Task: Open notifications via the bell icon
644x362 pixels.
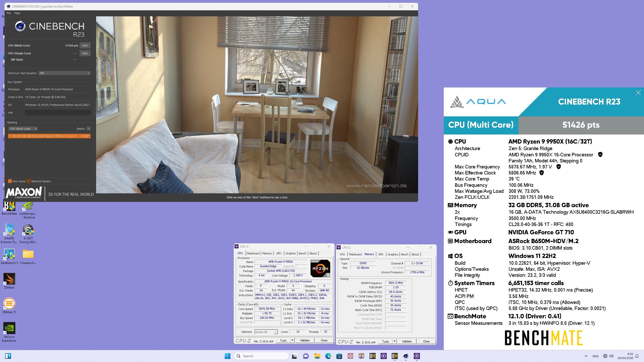Action: (637, 356)
